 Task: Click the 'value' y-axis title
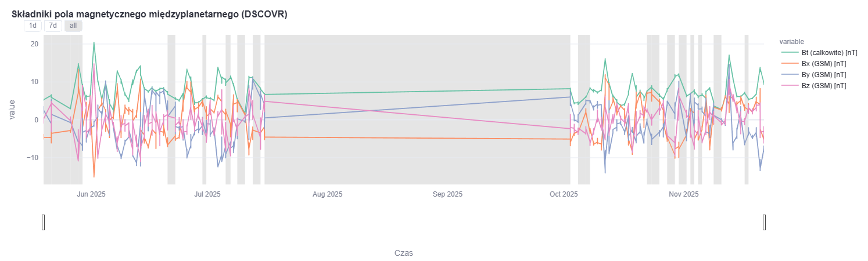(x=12, y=110)
